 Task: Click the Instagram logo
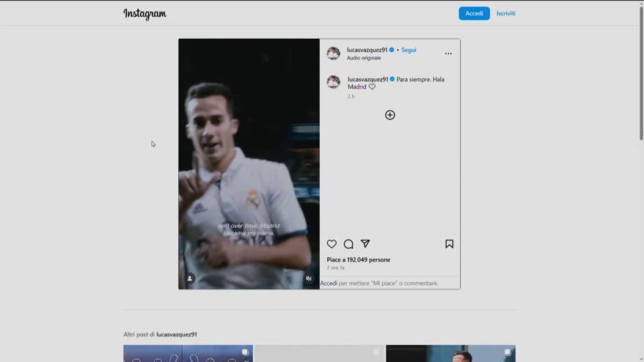coord(144,13)
